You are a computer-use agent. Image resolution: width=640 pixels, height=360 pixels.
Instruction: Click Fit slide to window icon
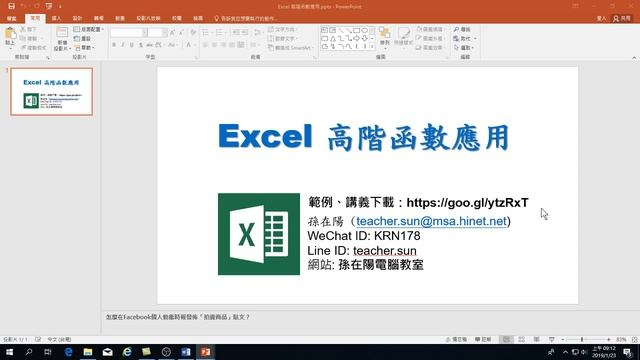tap(635, 339)
